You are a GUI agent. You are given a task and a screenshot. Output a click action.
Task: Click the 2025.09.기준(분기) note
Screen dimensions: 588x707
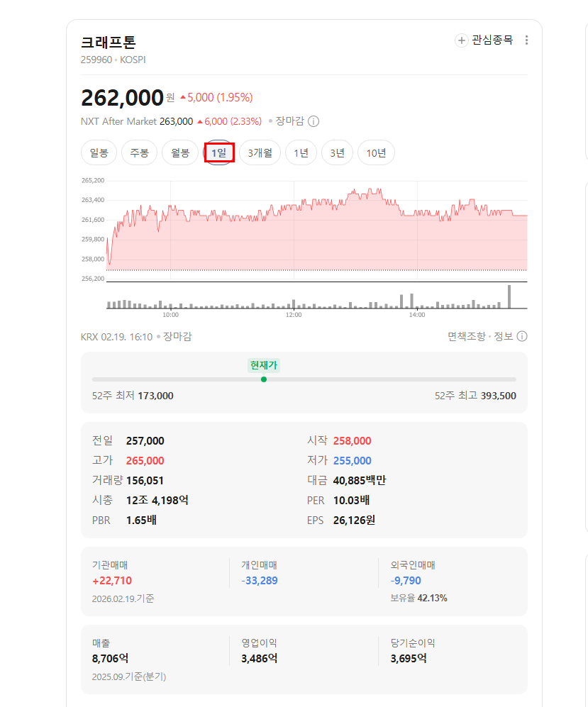pos(129,677)
